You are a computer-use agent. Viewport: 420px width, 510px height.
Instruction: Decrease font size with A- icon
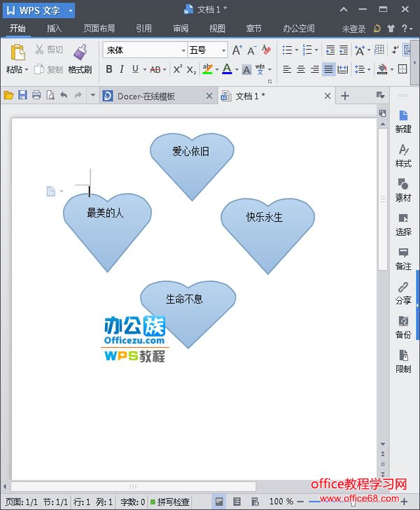pyautogui.click(x=251, y=50)
